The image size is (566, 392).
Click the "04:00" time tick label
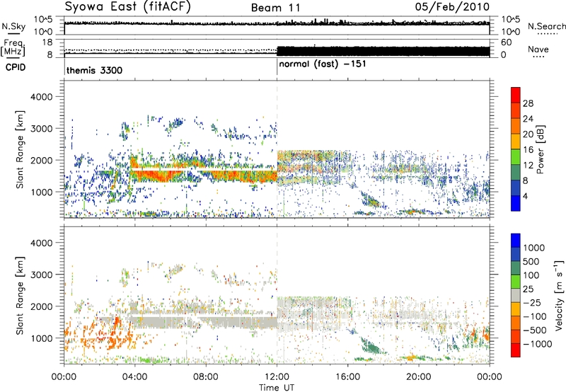coord(134,377)
